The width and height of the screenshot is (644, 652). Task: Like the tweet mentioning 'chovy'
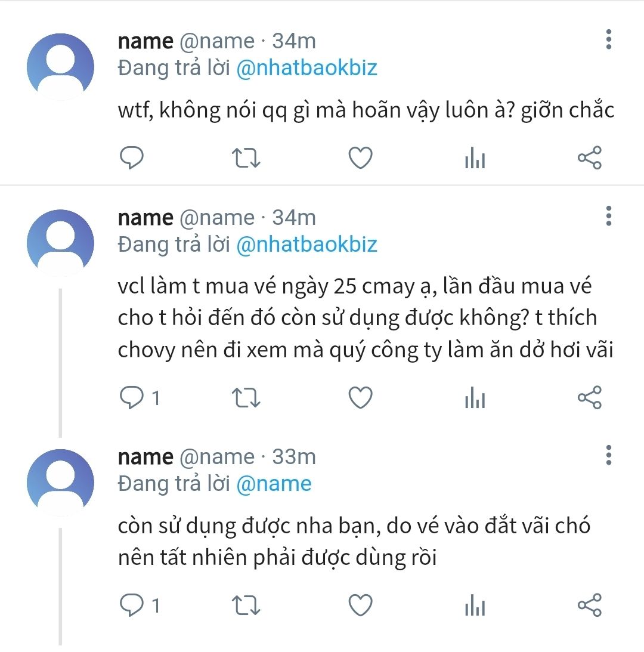(360, 398)
